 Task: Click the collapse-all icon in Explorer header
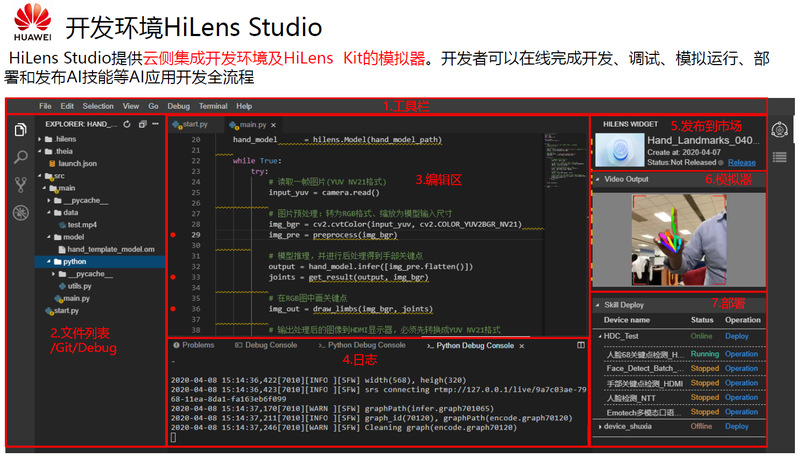142,124
